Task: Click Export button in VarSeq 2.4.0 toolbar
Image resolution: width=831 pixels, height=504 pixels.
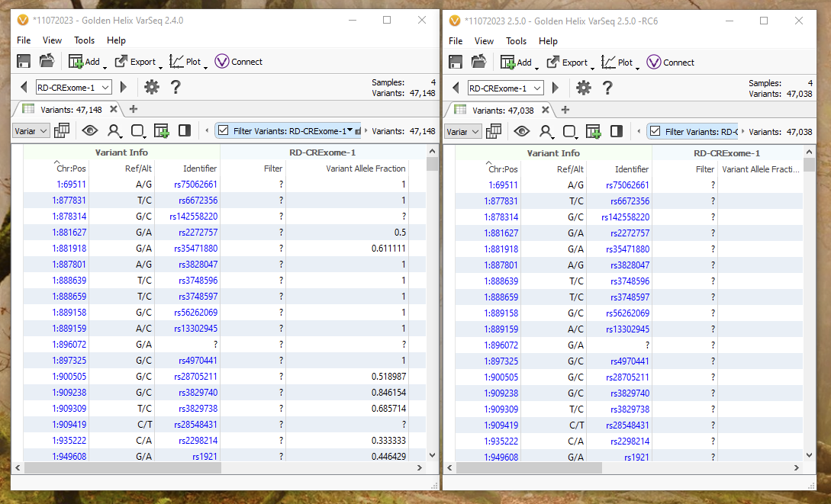Action: click(136, 62)
